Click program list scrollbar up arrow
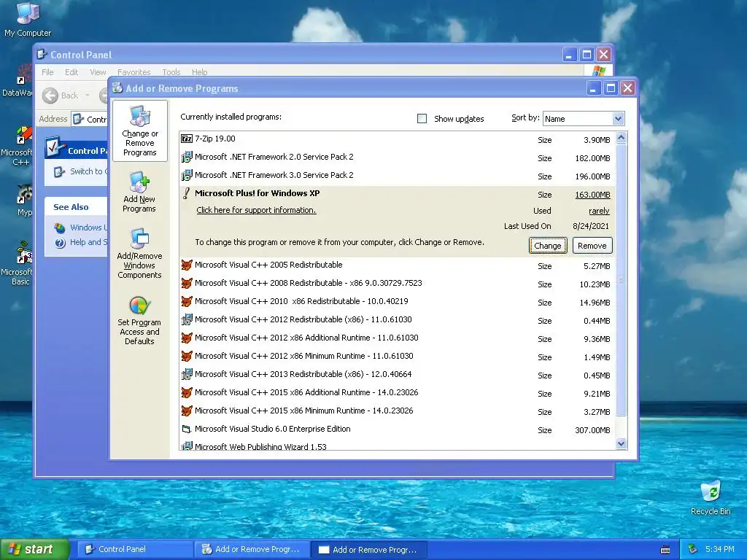 (x=622, y=138)
